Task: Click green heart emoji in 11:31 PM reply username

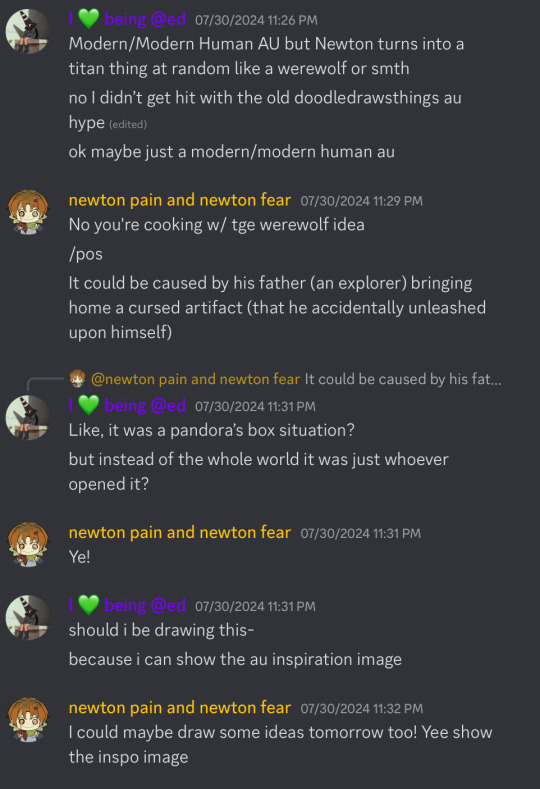Action: click(89, 406)
